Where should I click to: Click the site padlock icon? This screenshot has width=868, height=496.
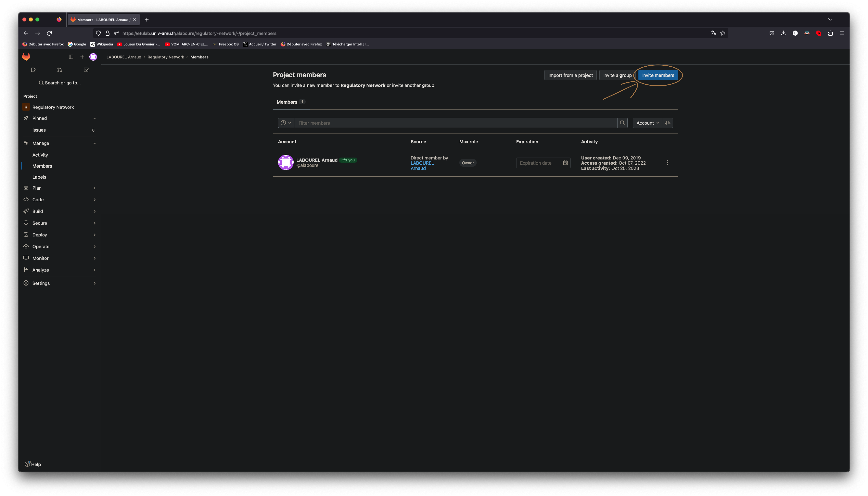tap(107, 33)
